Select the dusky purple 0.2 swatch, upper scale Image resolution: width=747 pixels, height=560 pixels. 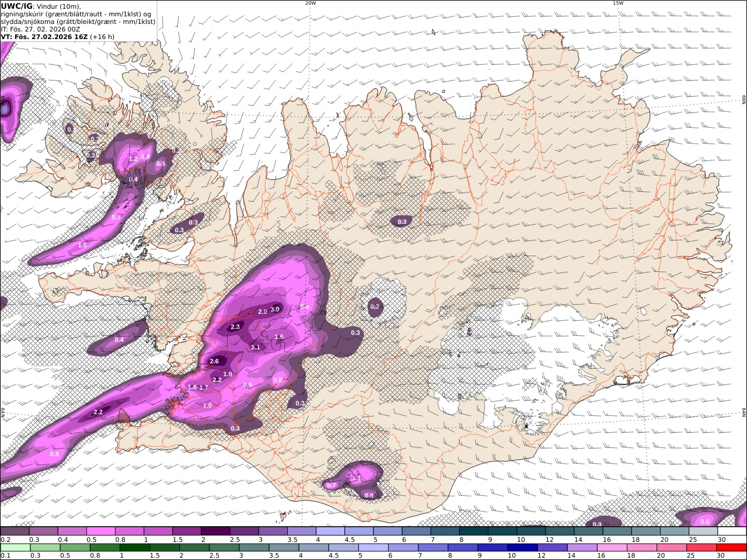(x=15, y=531)
